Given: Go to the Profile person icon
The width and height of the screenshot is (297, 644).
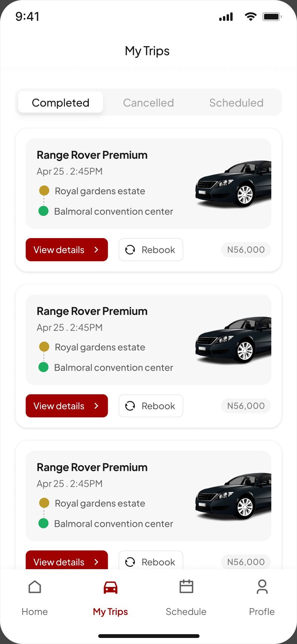Looking at the screenshot, I should (262, 587).
